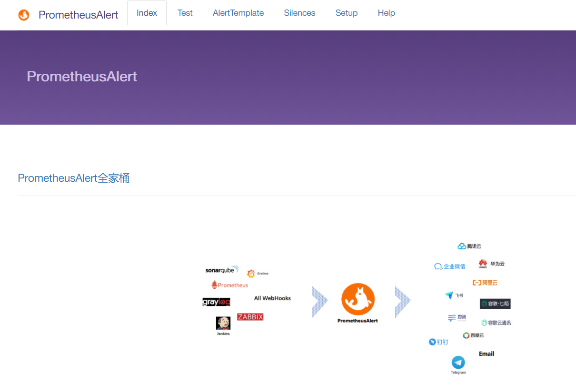
Task: Click the 腾讯云 cloud logo
Action: pyautogui.click(x=469, y=246)
